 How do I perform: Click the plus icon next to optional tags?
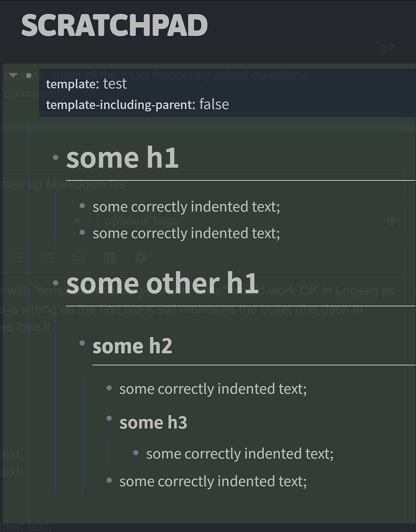pos(391,221)
